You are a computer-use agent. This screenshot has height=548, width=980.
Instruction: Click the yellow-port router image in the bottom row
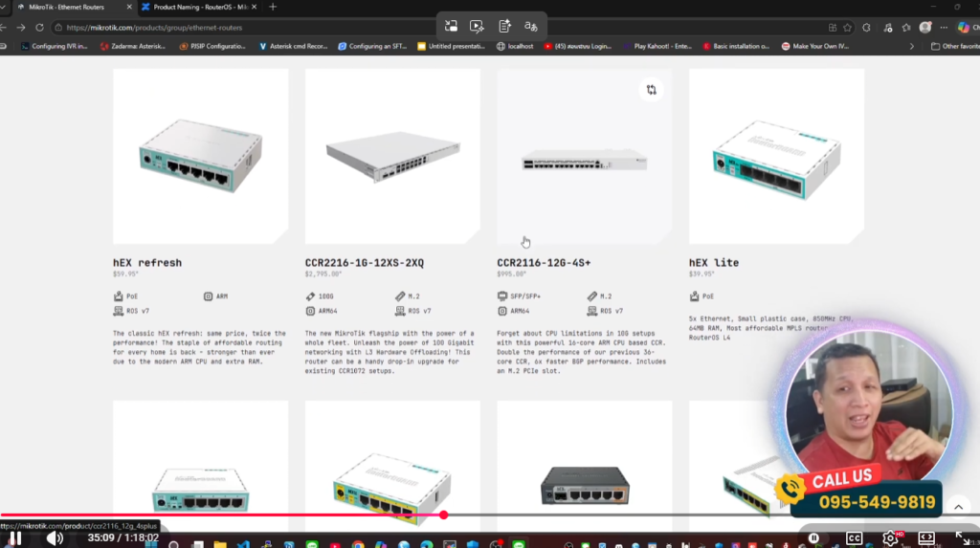tap(392, 488)
